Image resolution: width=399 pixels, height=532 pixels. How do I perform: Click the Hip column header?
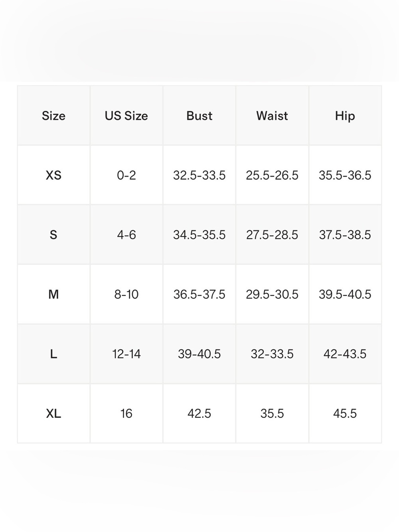[345, 116]
